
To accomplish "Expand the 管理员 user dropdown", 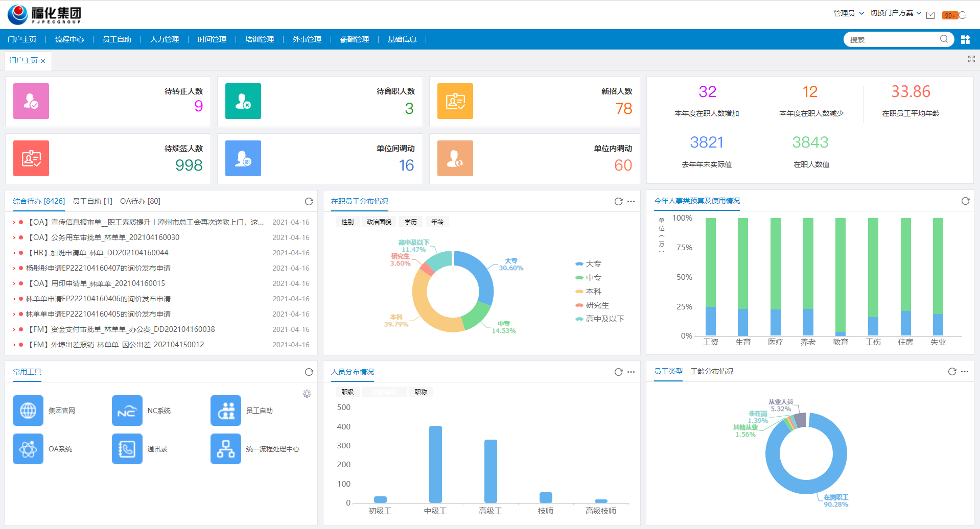I will point(849,13).
